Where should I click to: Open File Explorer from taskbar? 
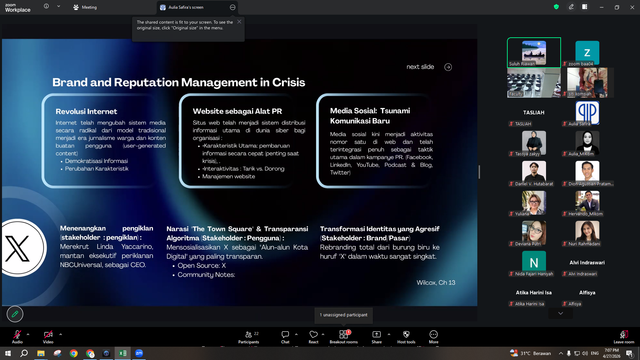tap(41, 353)
